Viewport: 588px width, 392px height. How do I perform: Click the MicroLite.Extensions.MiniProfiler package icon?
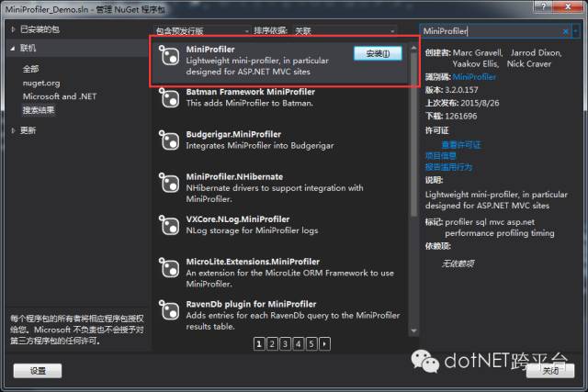click(169, 267)
